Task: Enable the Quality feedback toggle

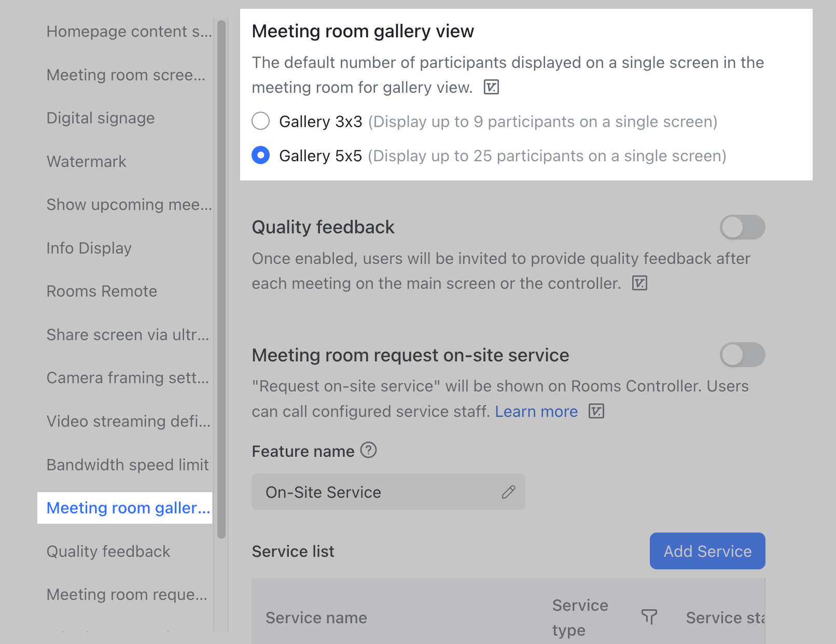Action: point(742,227)
